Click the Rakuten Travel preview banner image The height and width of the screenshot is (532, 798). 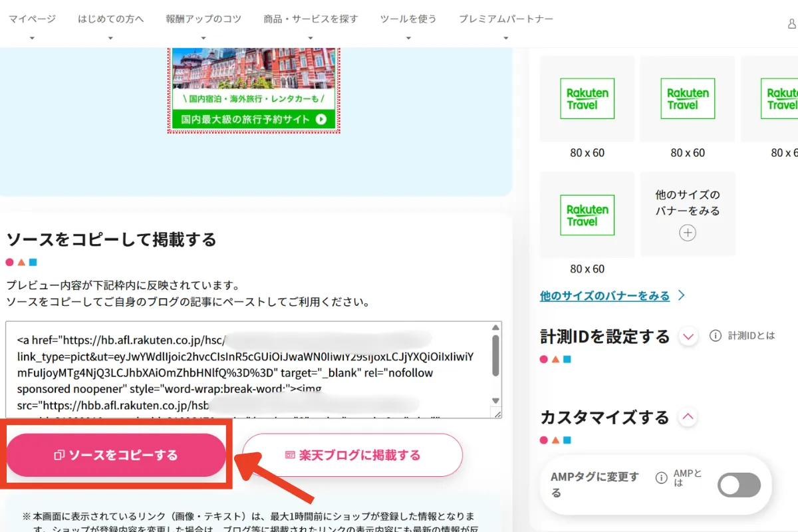253,90
